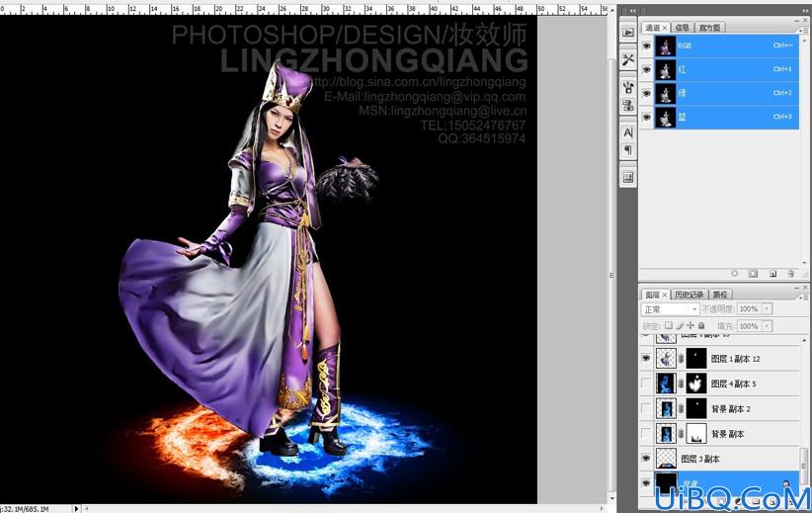Create a new channel

pyautogui.click(x=772, y=273)
